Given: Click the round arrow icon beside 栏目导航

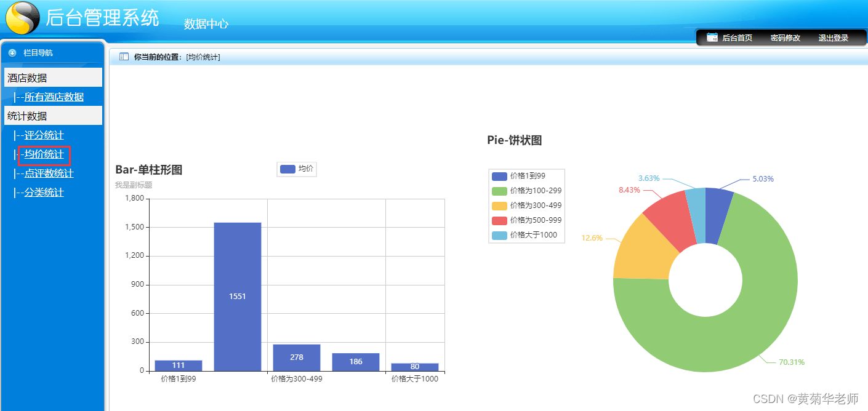Looking at the screenshot, I should coord(12,53).
